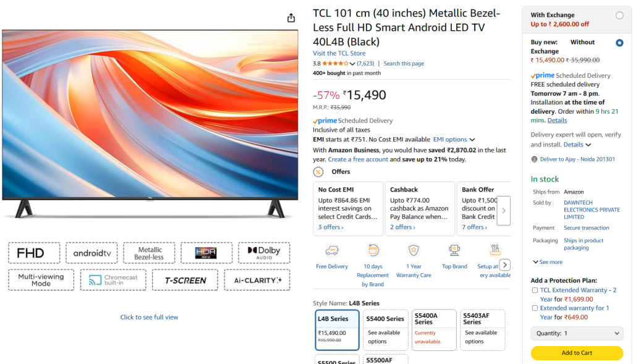Image resolution: width=633 pixels, height=364 pixels.
Task: Click the Add to Cart button
Action: (x=576, y=354)
